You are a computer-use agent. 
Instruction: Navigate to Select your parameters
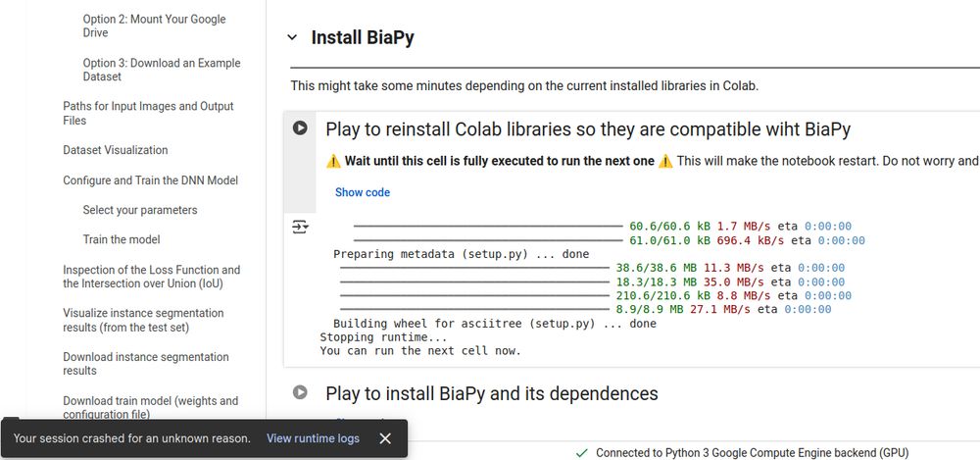(140, 210)
